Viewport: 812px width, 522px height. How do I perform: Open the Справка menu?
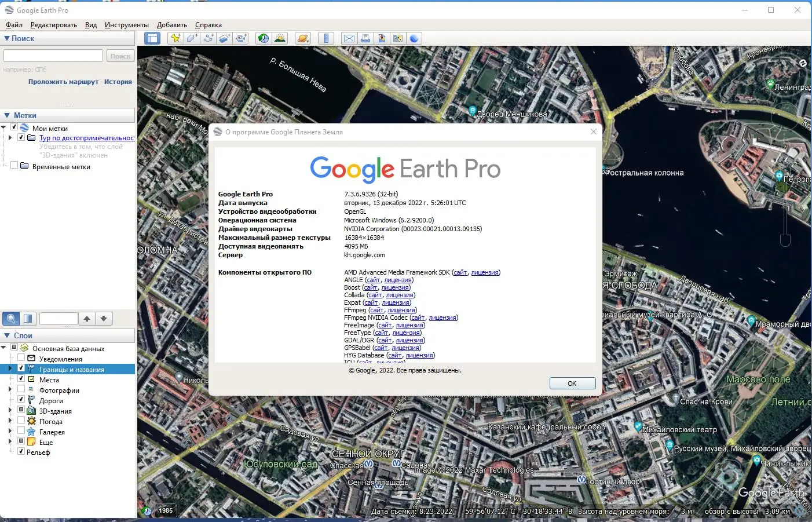tap(209, 25)
